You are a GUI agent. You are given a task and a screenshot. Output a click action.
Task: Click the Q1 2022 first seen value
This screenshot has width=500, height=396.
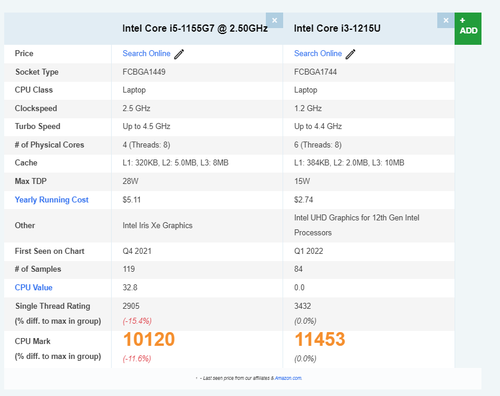click(308, 251)
